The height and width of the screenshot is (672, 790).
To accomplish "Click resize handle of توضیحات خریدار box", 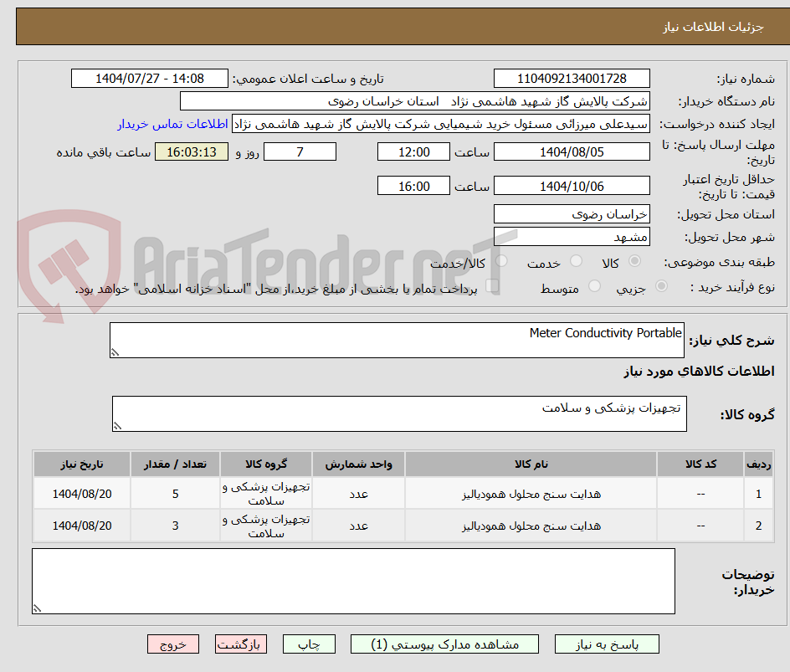I will [x=37, y=608].
